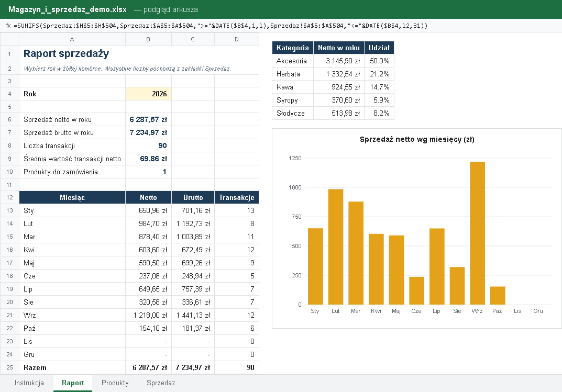
Task: Click the Wrz bar in the chart
Action: [478, 233]
